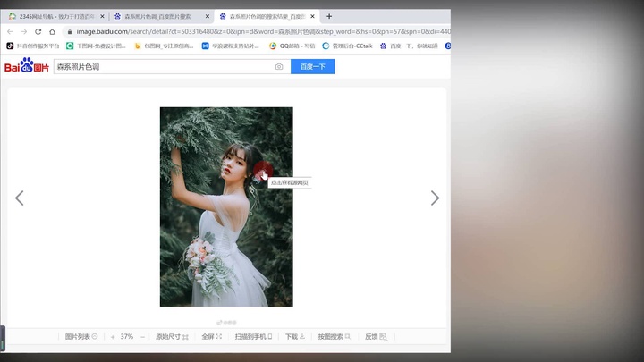Select the active 森系照片色调的搜索结果 tab
Viewport: 644px width, 362px height.
click(267, 16)
